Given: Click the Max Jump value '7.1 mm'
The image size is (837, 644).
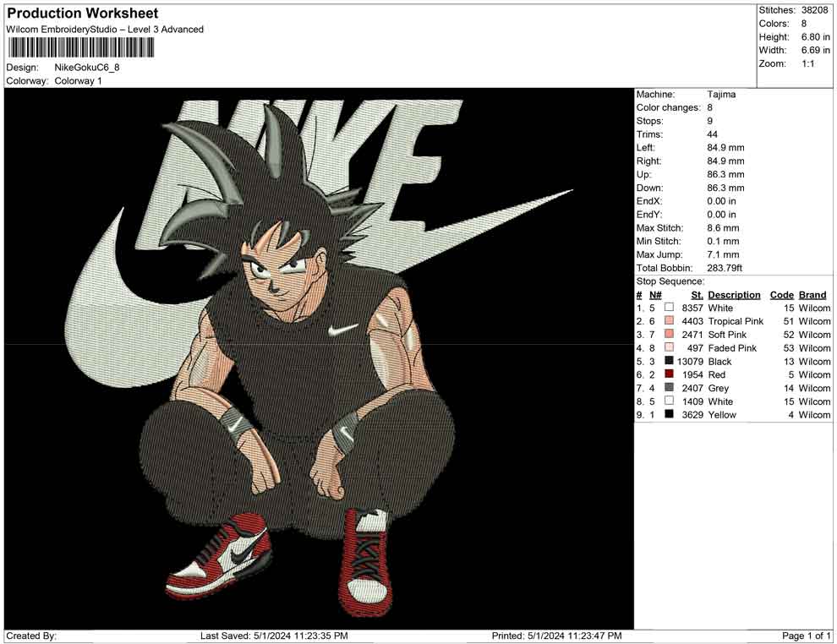Looking at the screenshot, I should tap(723, 254).
